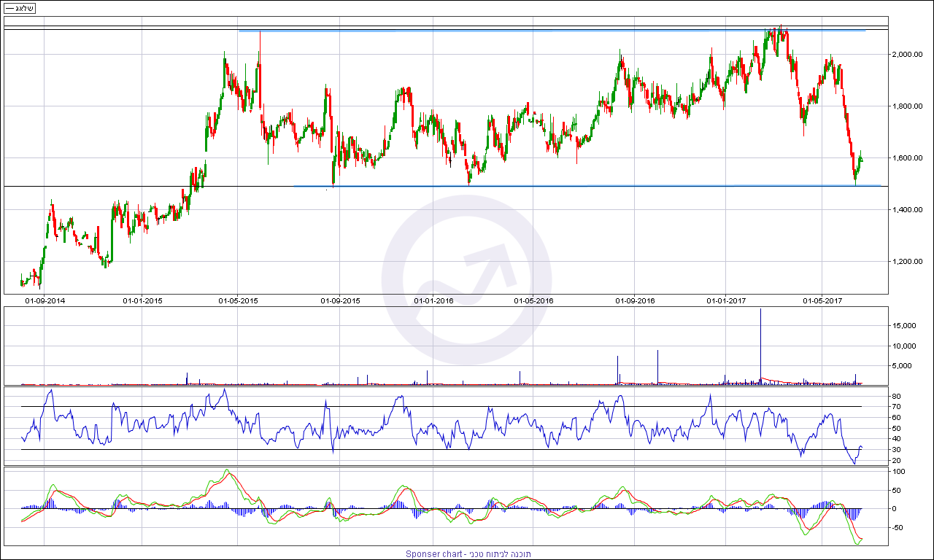Click the upper blue resistance line
Screen dimensions: 934x560
511,31
